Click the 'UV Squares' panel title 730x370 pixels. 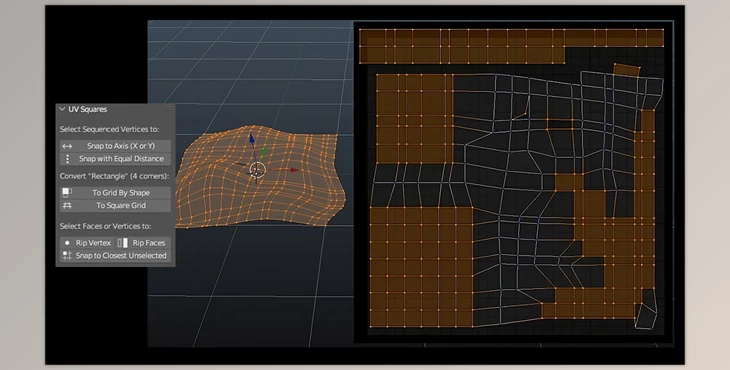[x=88, y=109]
